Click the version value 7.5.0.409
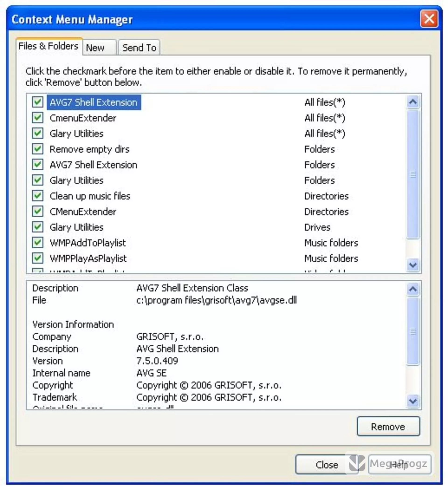 pos(157,361)
